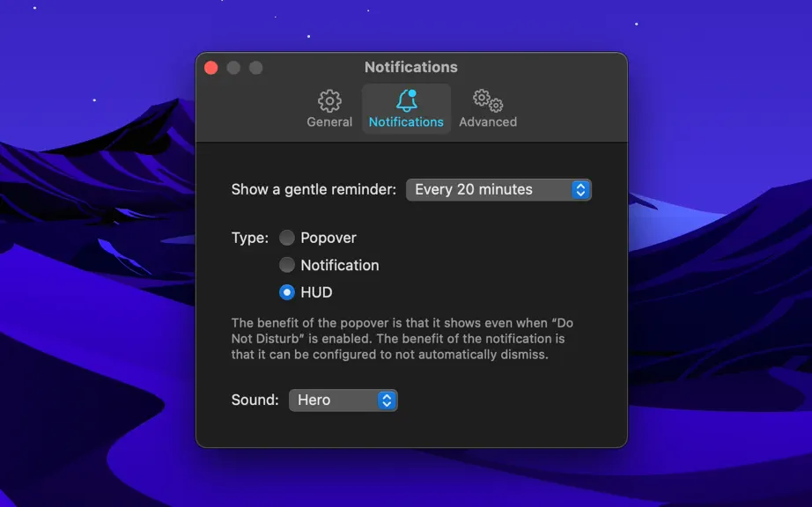Click the General gear icon

click(329, 101)
